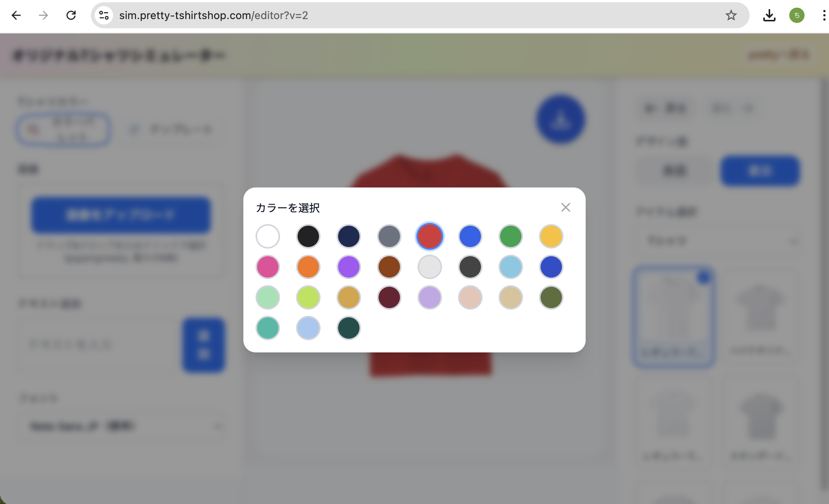Select the yellow color swatch
This screenshot has height=504, width=829.
point(551,236)
